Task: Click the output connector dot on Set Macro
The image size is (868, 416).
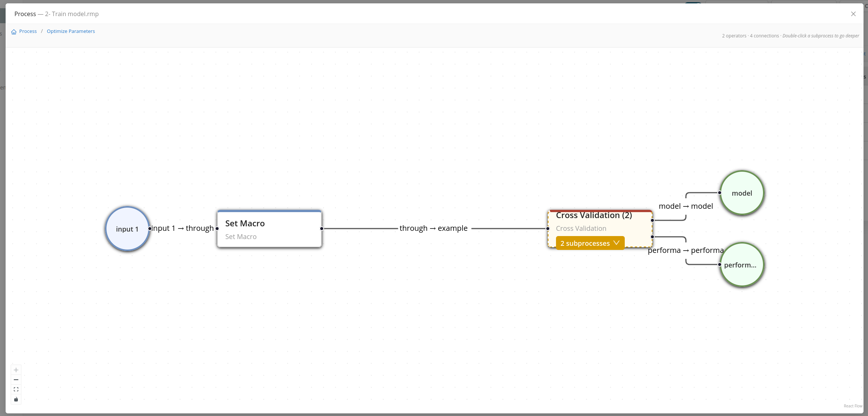Action: pos(321,228)
